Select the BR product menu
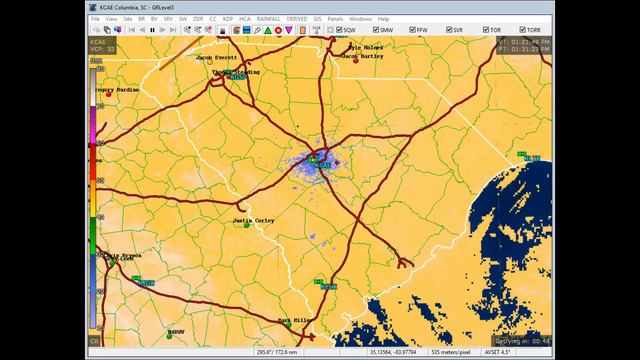The height and width of the screenshot is (360, 640). click(x=142, y=19)
